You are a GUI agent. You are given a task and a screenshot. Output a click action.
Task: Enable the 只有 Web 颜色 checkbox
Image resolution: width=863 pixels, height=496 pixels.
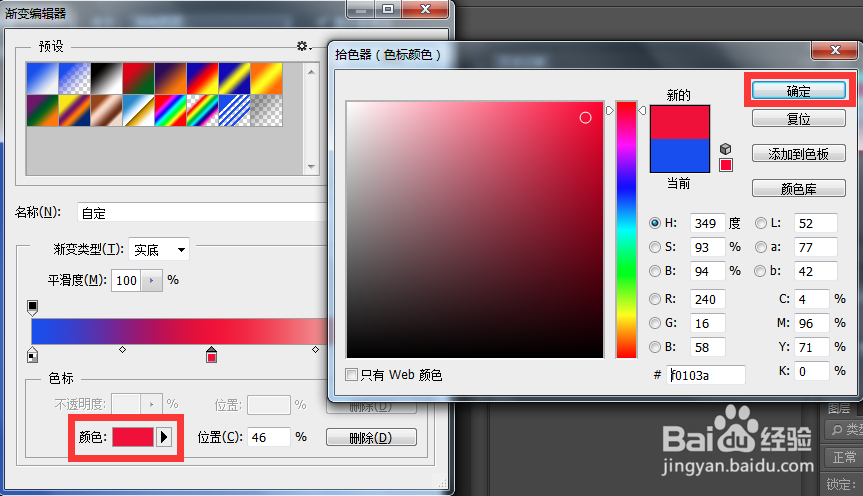(351, 375)
